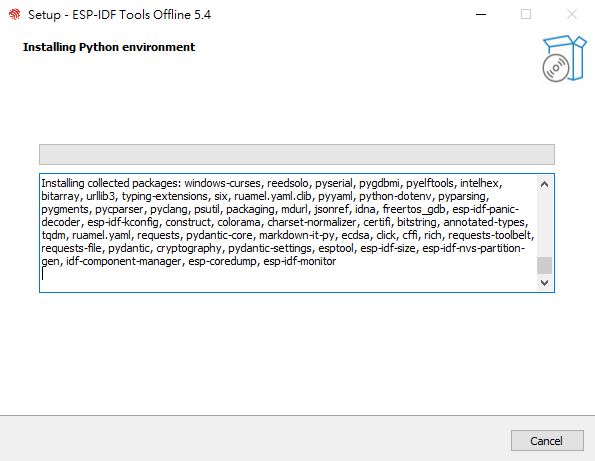Viewport: 595px width, 461px height.
Task: Cancel the Python environment installation
Action: click(547, 441)
